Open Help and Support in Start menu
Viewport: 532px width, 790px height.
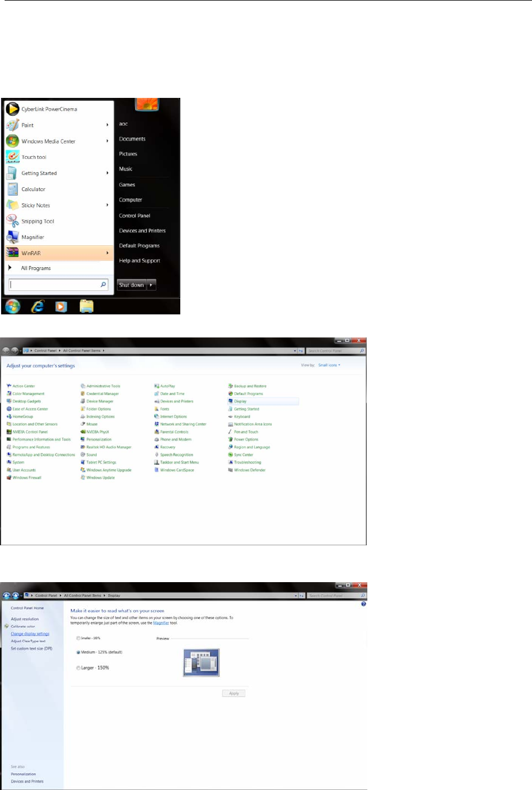pyautogui.click(x=139, y=261)
